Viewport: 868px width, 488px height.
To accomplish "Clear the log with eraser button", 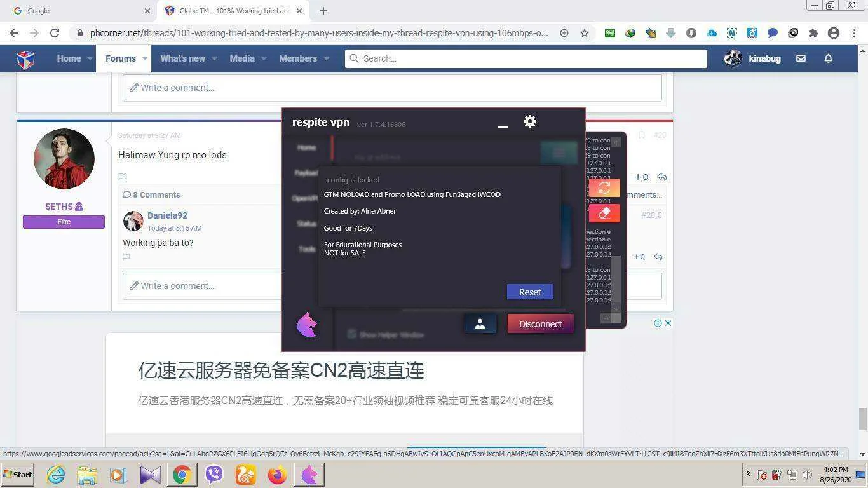I will pos(604,213).
